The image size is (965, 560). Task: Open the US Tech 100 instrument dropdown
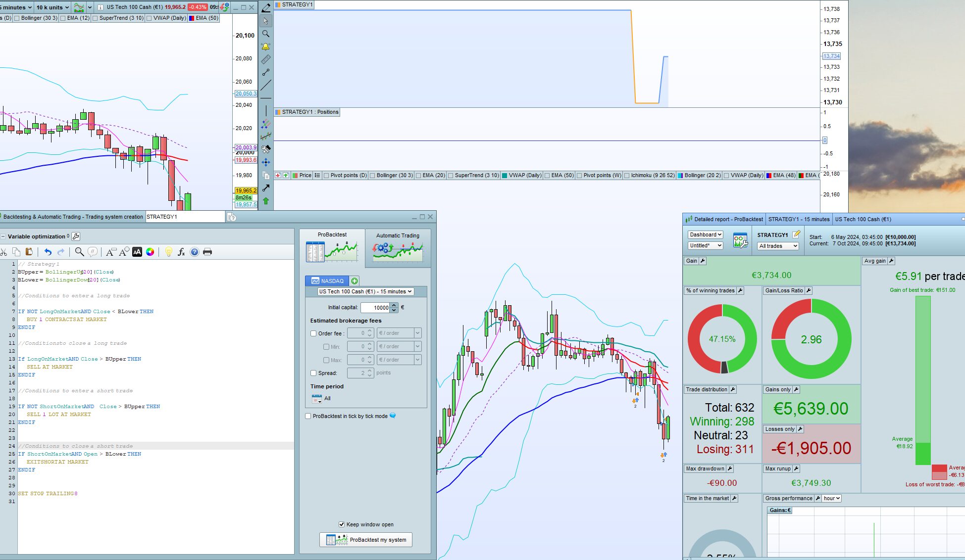[365, 291]
